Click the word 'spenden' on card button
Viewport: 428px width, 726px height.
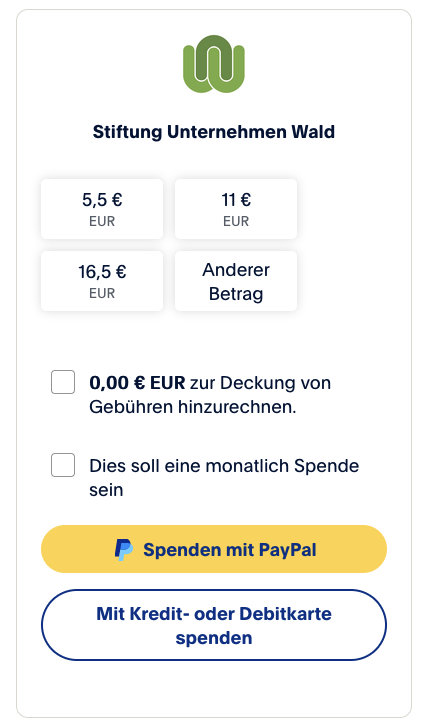[214, 638]
